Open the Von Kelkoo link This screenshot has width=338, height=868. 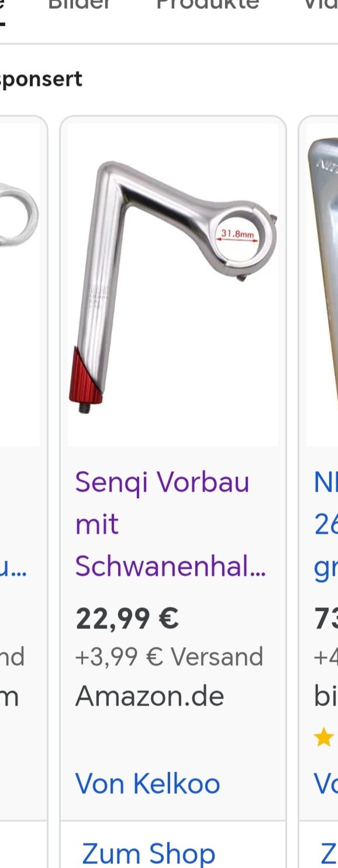[147, 784]
